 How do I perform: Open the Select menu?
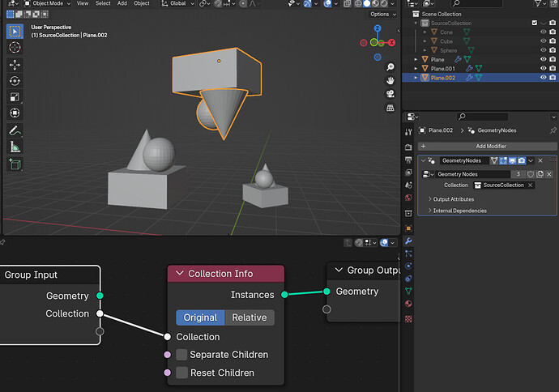pos(103,3)
